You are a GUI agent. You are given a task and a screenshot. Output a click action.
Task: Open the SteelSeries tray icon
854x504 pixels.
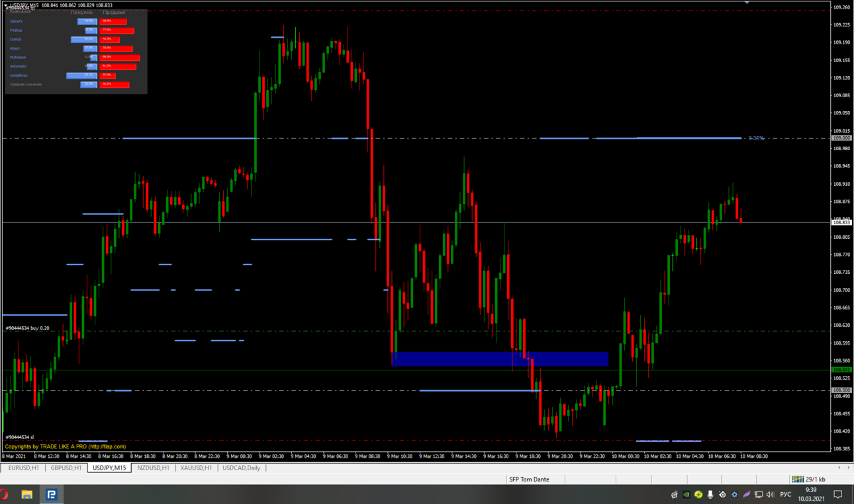(x=722, y=495)
